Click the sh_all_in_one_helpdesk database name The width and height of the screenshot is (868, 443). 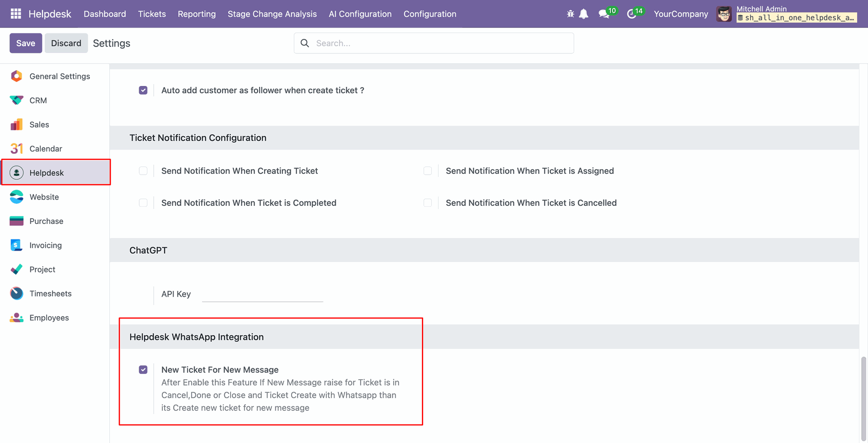[x=797, y=18]
